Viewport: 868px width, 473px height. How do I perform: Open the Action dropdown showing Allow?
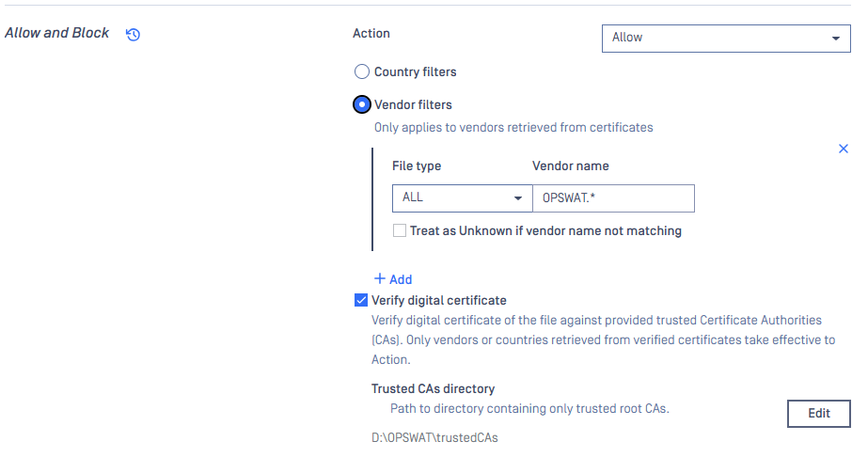726,39
